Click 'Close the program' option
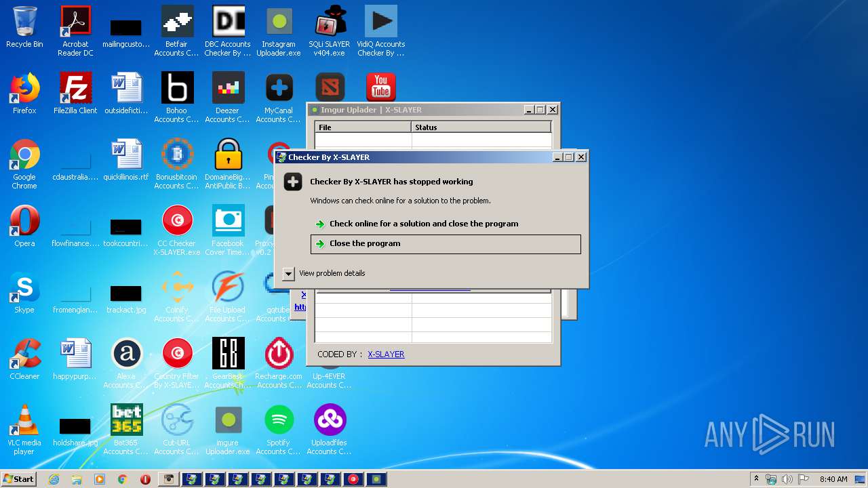Screen dimensions: 868x488 pos(446,244)
